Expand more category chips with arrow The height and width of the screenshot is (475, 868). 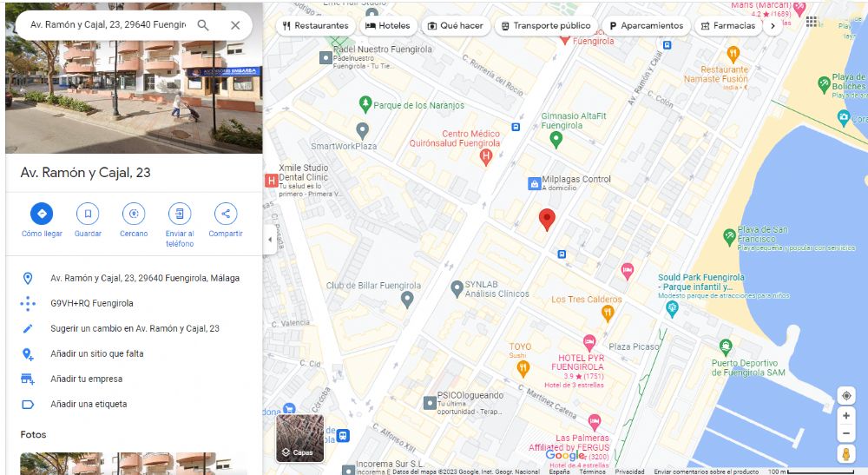click(x=773, y=25)
